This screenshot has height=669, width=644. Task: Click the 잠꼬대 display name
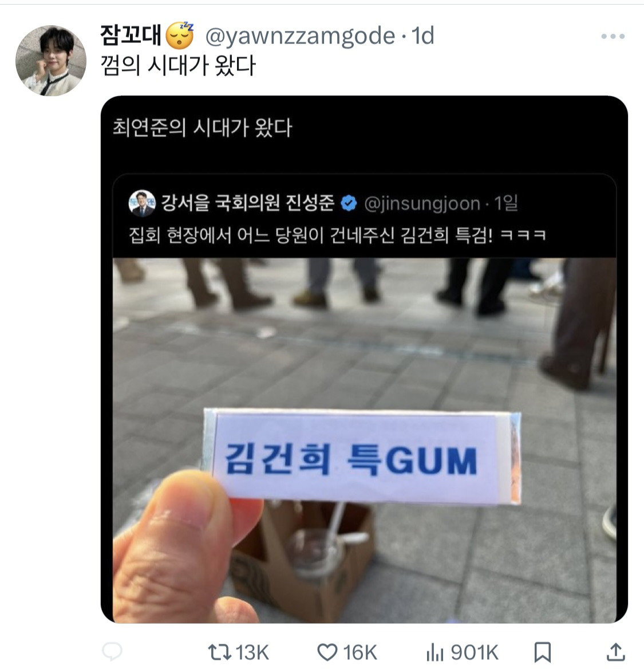[x=131, y=35]
